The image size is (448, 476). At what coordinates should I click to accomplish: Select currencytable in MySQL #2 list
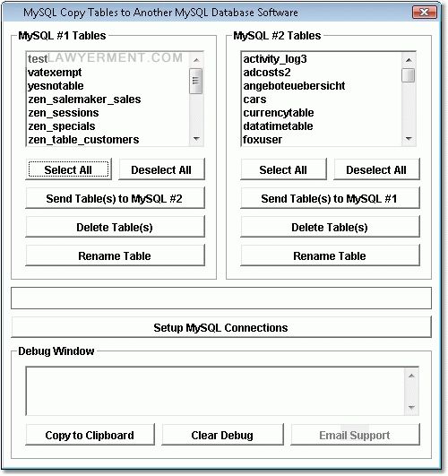pyautogui.click(x=322, y=113)
